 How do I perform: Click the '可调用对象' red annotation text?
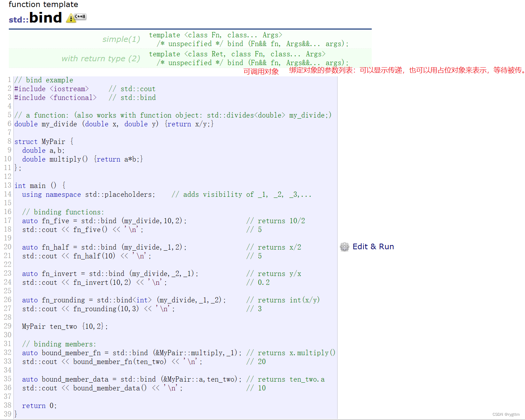(x=261, y=71)
